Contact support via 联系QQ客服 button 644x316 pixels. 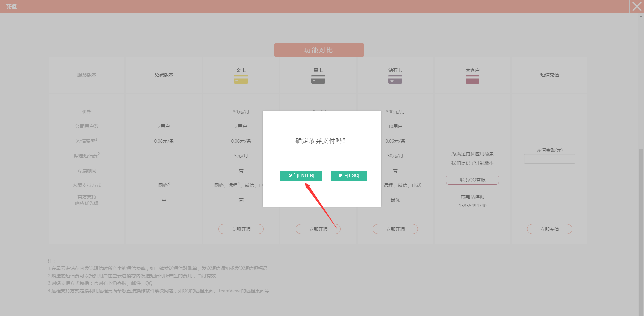coord(472,180)
